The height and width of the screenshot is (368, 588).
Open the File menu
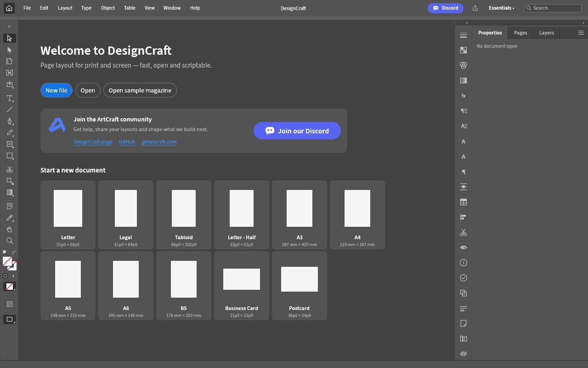(27, 8)
